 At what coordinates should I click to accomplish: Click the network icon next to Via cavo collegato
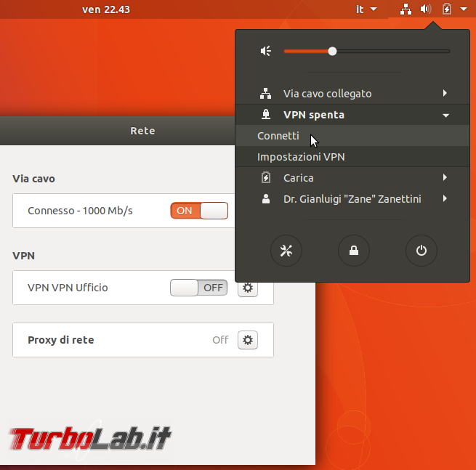point(266,94)
